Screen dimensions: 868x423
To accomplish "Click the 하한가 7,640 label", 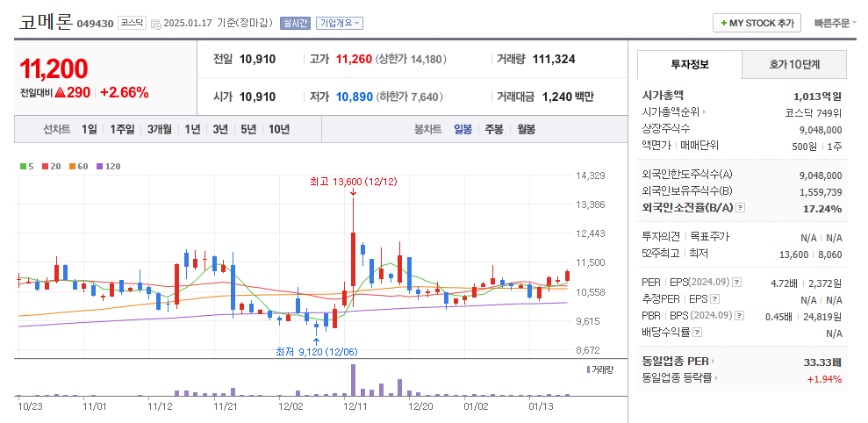I will pyautogui.click(x=410, y=97).
